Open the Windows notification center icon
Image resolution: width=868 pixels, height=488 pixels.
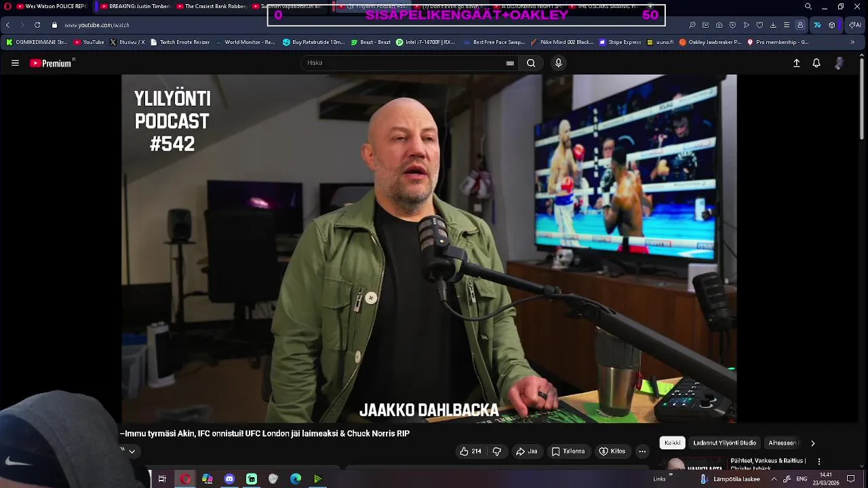[x=851, y=479]
